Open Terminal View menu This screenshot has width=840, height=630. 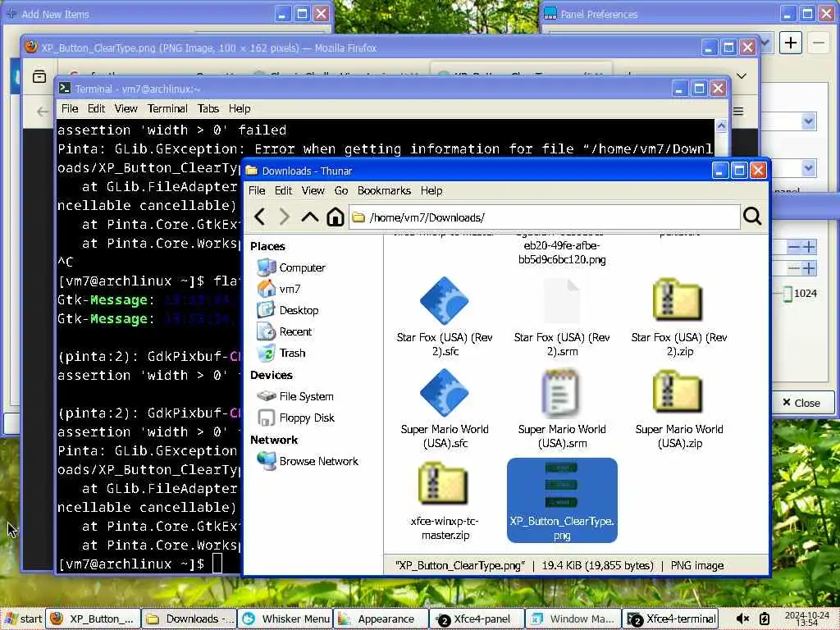(x=126, y=109)
